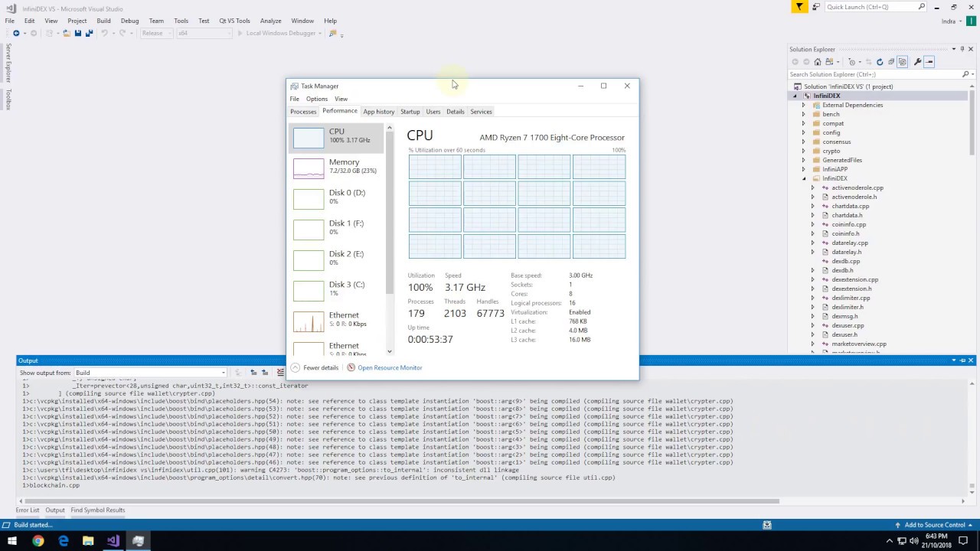The image size is (980, 551).
Task: Click Edge icon in taskbar
Action: (x=63, y=541)
